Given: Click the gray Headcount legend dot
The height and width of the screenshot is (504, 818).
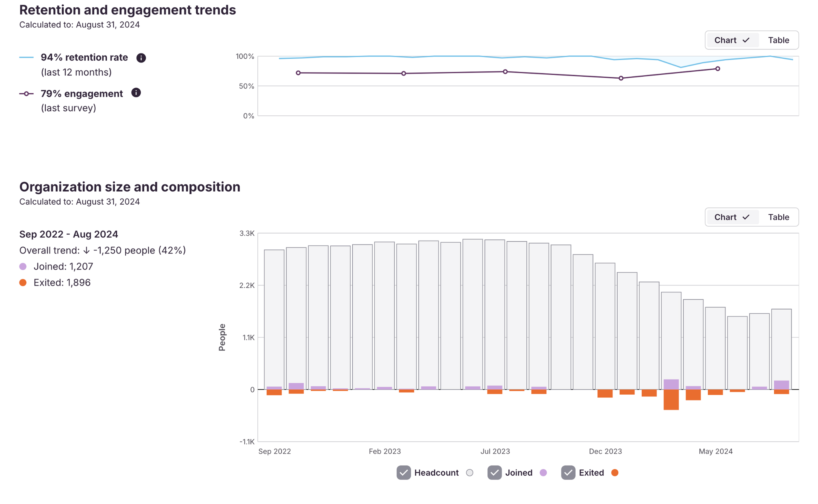Looking at the screenshot, I should point(469,473).
